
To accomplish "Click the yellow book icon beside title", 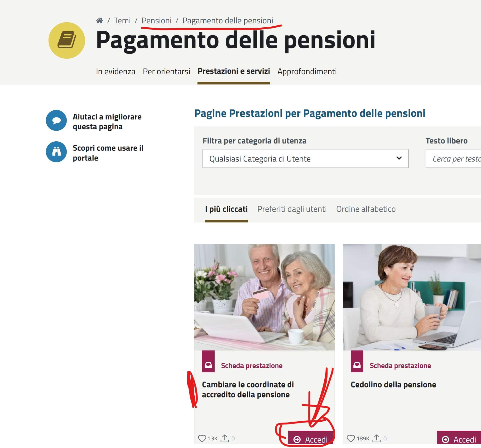I will pos(67,40).
